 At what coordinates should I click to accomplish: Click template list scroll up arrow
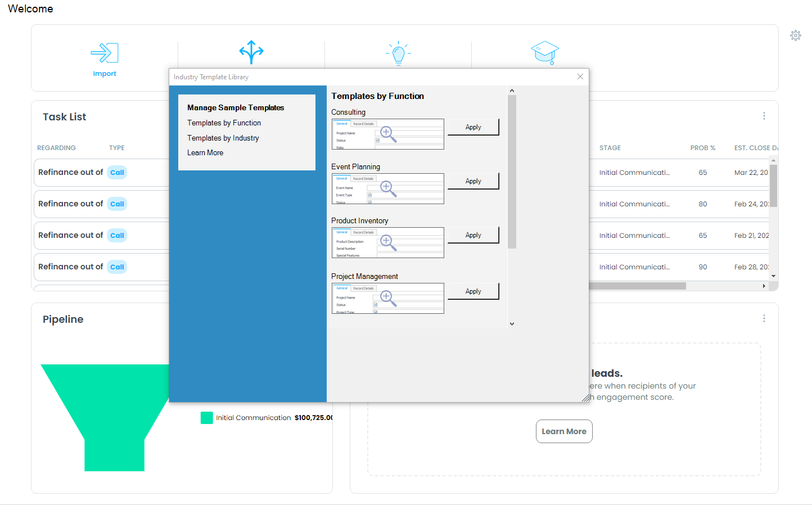[512, 91]
